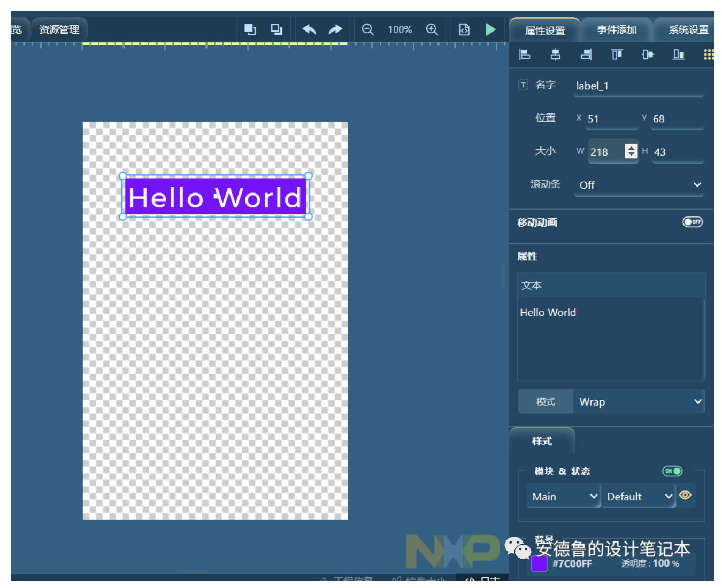The image size is (722, 588).
Task: Click the 文本 property header
Action: (611, 285)
